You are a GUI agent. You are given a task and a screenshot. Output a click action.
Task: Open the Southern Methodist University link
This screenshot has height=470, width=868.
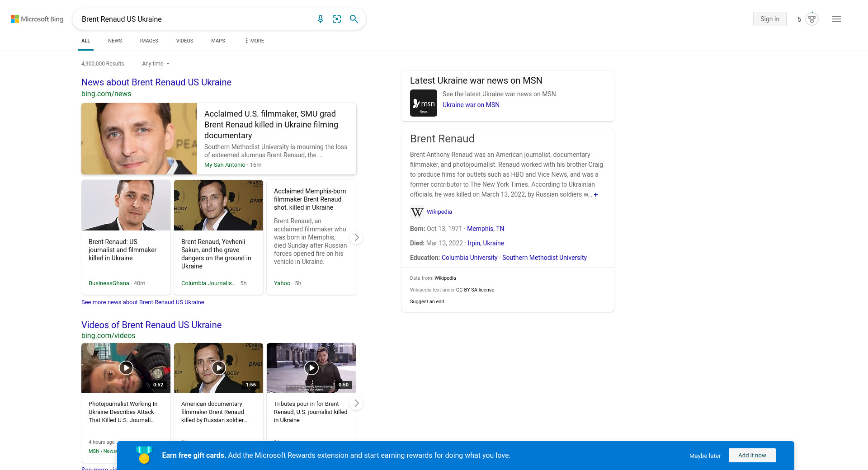click(544, 258)
